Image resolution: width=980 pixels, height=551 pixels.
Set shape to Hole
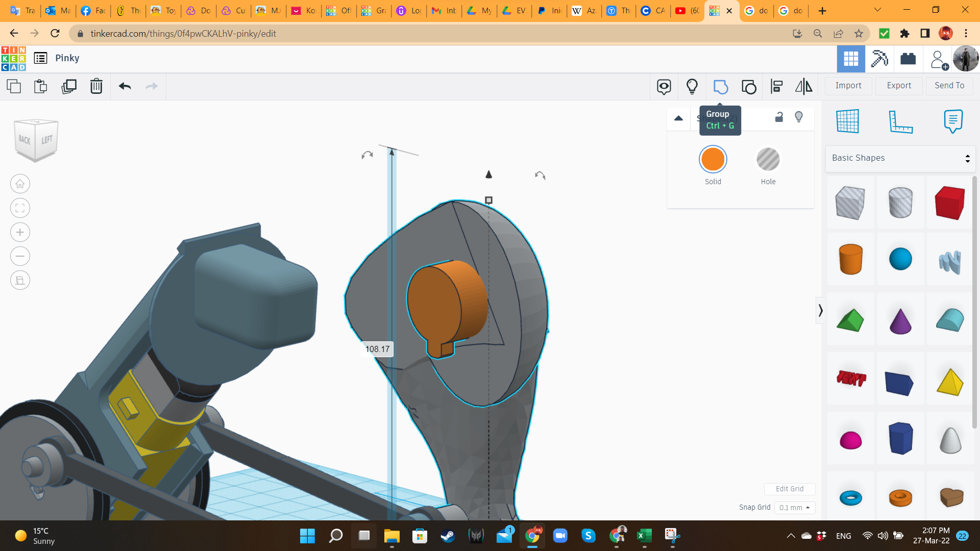768,160
